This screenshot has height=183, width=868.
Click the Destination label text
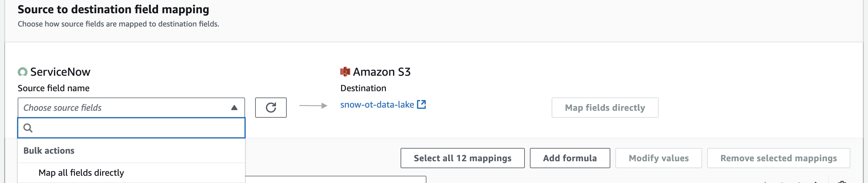pyautogui.click(x=363, y=88)
